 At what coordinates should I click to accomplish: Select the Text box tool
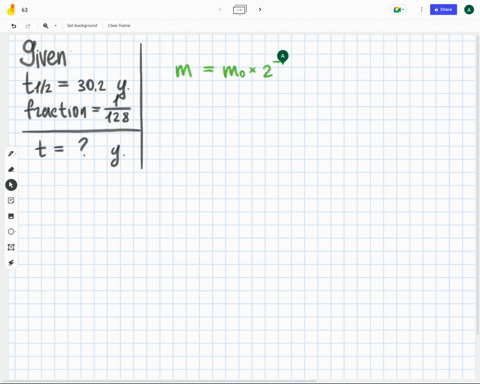click(11, 247)
